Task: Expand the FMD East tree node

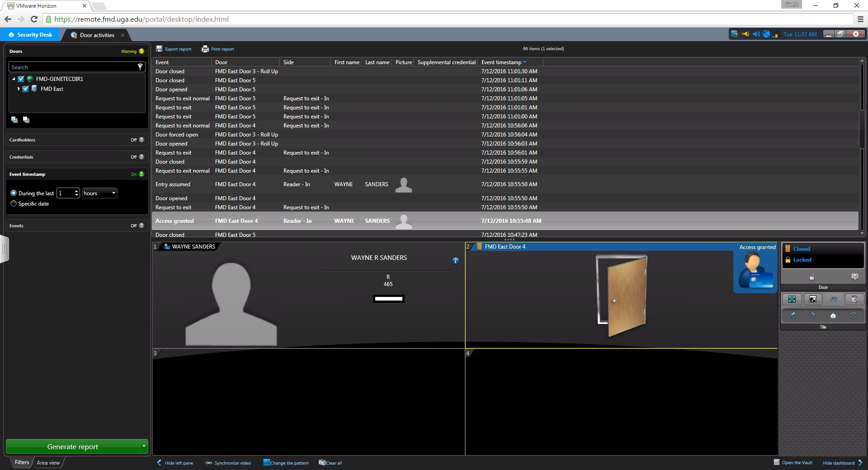Action: [x=19, y=89]
